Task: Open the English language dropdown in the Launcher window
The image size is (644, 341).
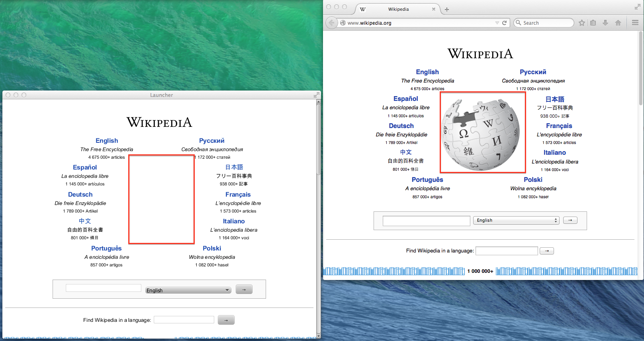Action: 188,290
